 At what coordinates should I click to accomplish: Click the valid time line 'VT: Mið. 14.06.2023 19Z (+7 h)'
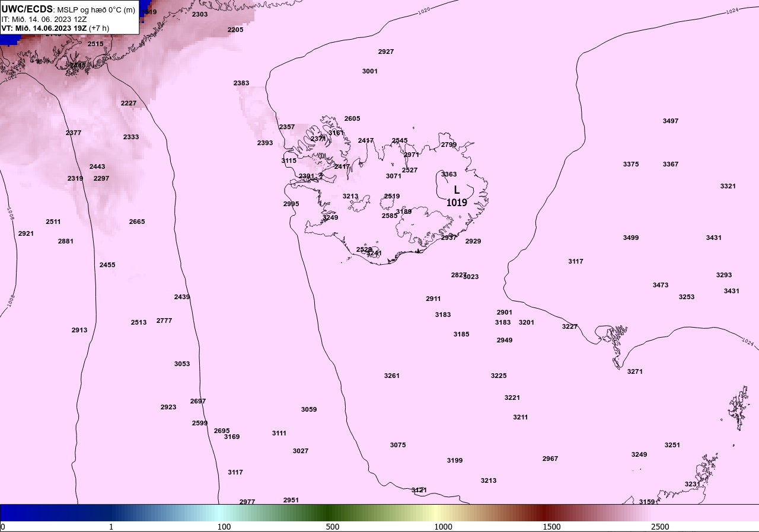pyautogui.click(x=55, y=28)
